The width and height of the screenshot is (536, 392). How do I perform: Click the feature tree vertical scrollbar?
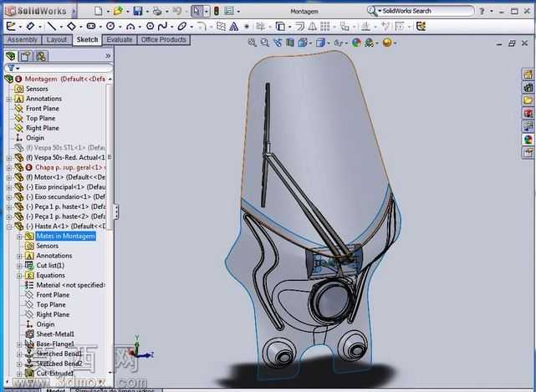pyautogui.click(x=110, y=155)
